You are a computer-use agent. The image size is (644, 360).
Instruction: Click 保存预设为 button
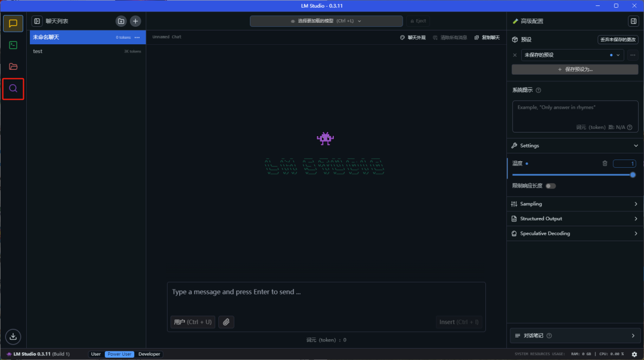pyautogui.click(x=575, y=69)
